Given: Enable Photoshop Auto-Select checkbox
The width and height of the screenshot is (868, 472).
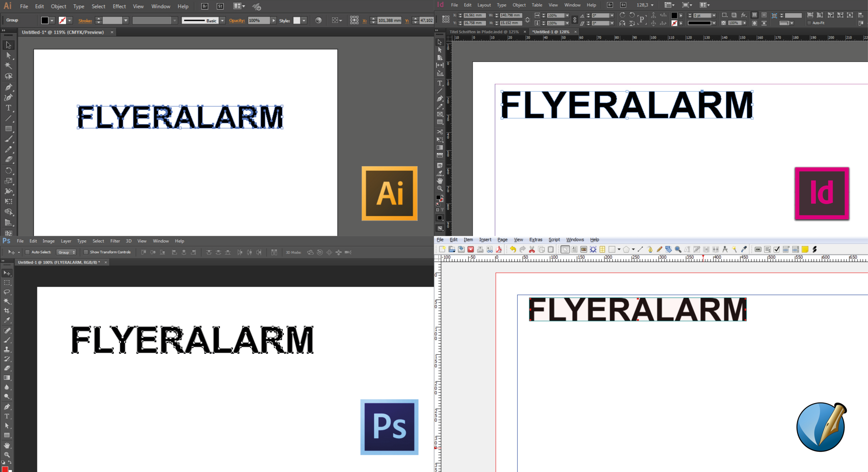Looking at the screenshot, I should (27, 252).
